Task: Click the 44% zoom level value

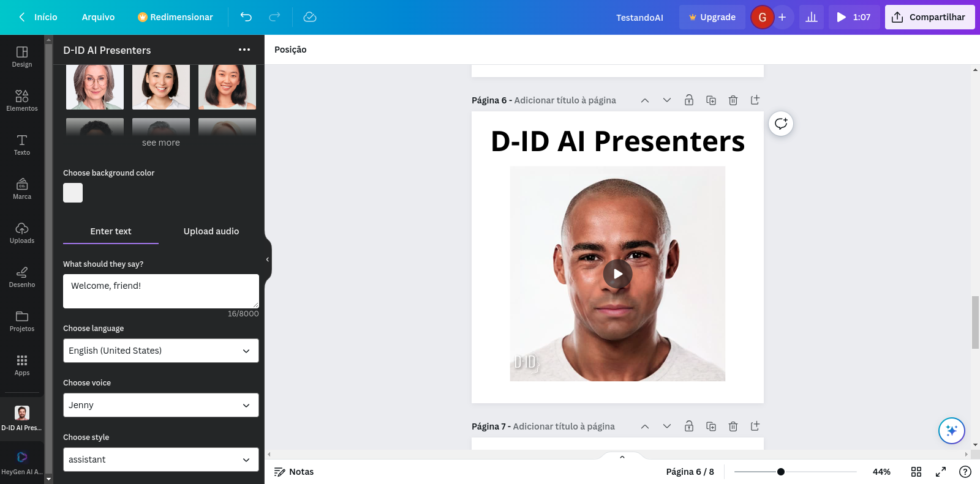Action: tap(881, 472)
